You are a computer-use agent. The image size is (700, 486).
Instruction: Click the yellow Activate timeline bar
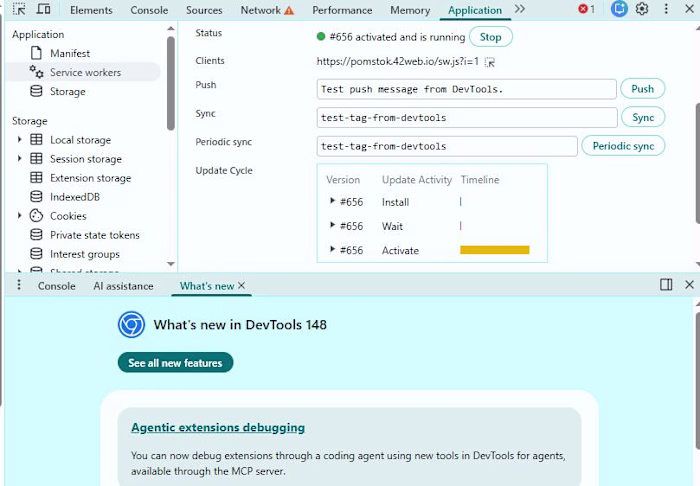click(495, 250)
